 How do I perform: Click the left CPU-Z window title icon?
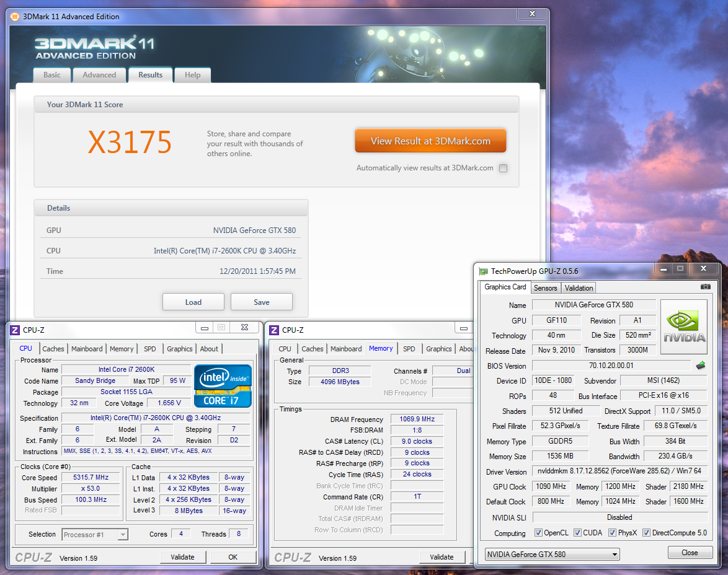pyautogui.click(x=15, y=330)
